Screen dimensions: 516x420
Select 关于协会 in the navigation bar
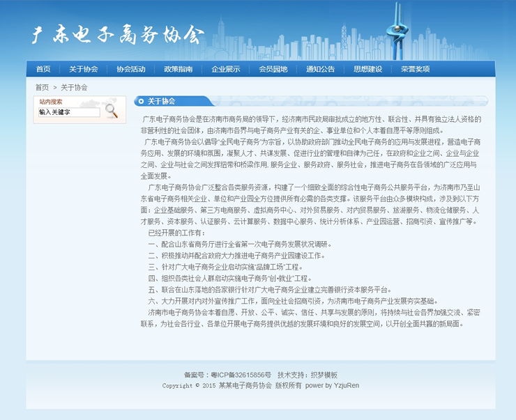[83, 69]
